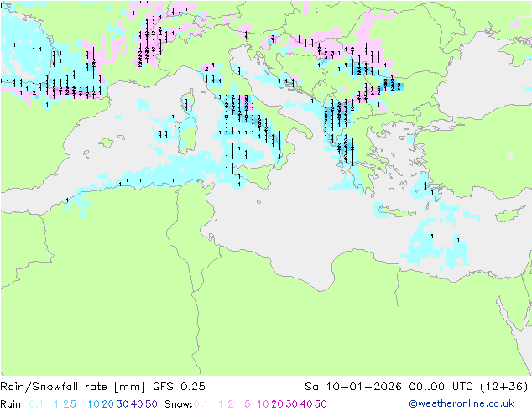Select the Snow legend value 0.1

click(201, 404)
